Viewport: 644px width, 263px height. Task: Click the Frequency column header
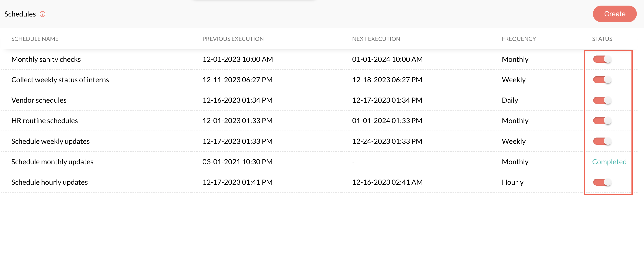coord(518,39)
